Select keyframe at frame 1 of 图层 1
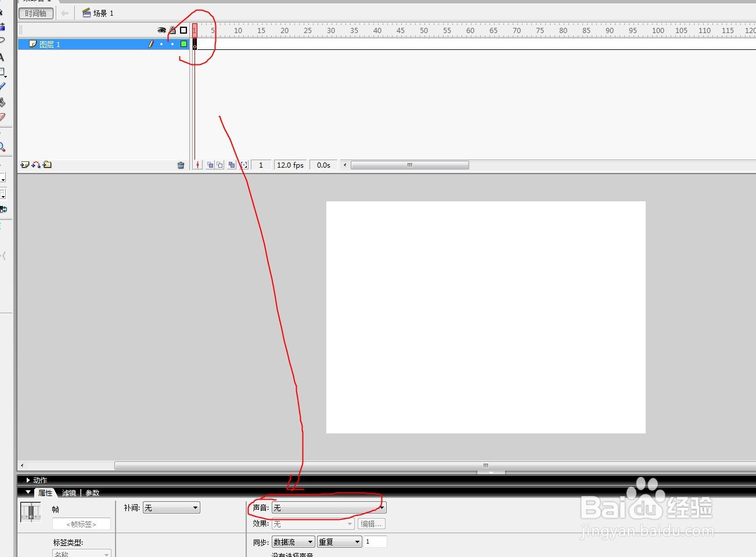The image size is (756, 557). coord(195,44)
